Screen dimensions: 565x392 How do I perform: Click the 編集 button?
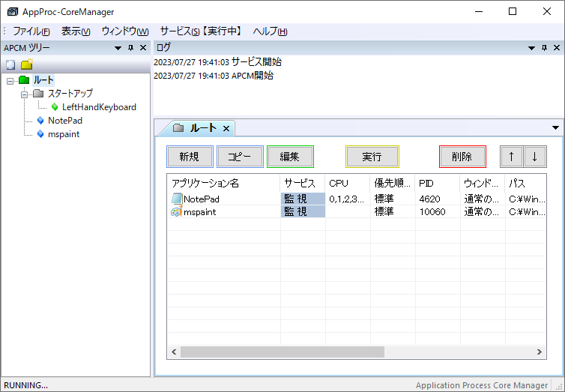click(x=290, y=157)
